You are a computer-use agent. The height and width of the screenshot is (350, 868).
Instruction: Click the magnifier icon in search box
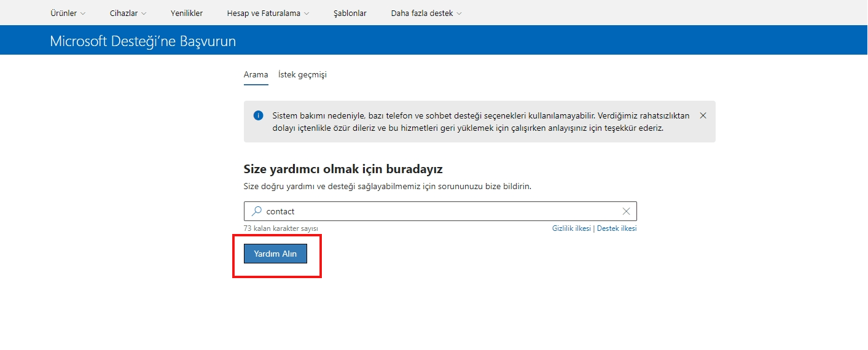(x=257, y=211)
